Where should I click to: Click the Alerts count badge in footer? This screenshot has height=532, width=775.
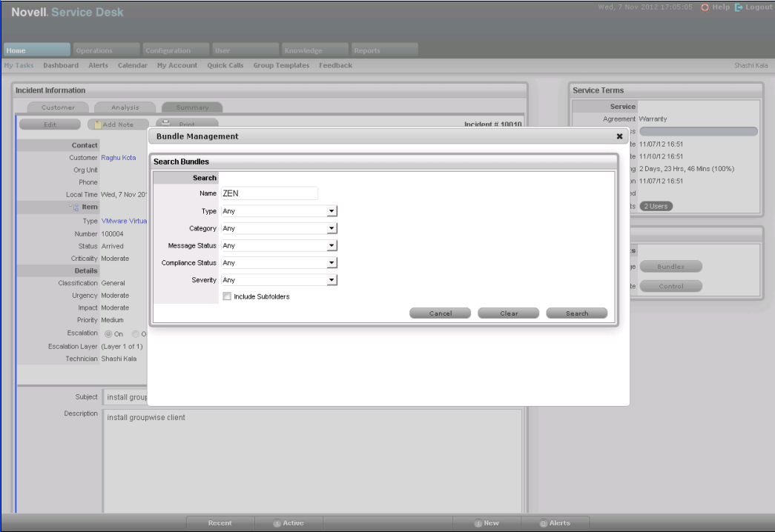544,524
